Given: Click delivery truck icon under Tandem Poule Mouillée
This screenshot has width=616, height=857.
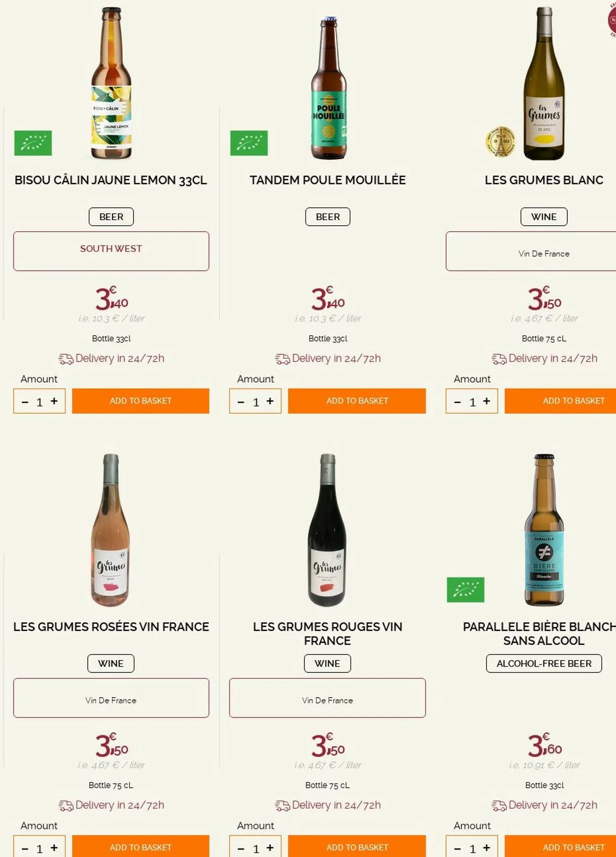Looking at the screenshot, I should click(282, 359).
